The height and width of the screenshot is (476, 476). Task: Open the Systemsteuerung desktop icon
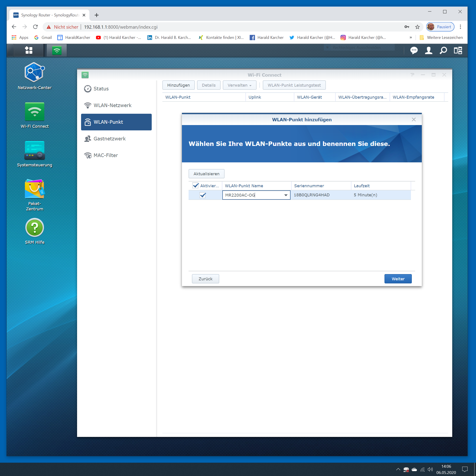(x=34, y=150)
